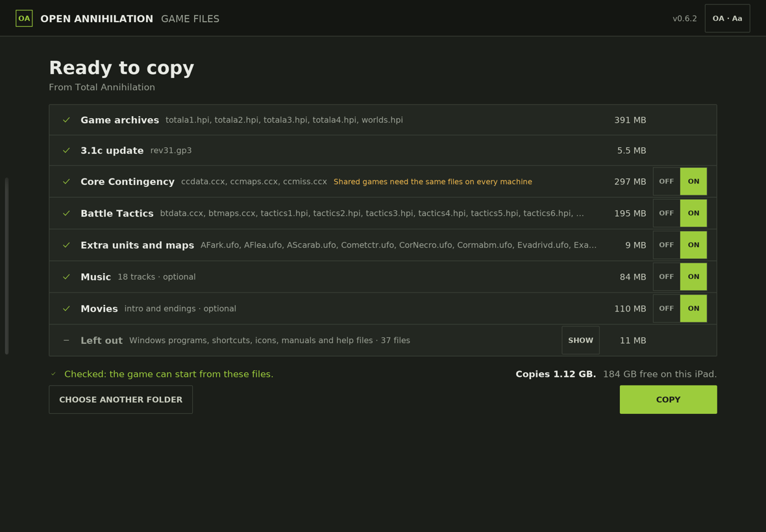Disable Extra units and maps
Screen dimensions: 766x532
click(x=666, y=245)
